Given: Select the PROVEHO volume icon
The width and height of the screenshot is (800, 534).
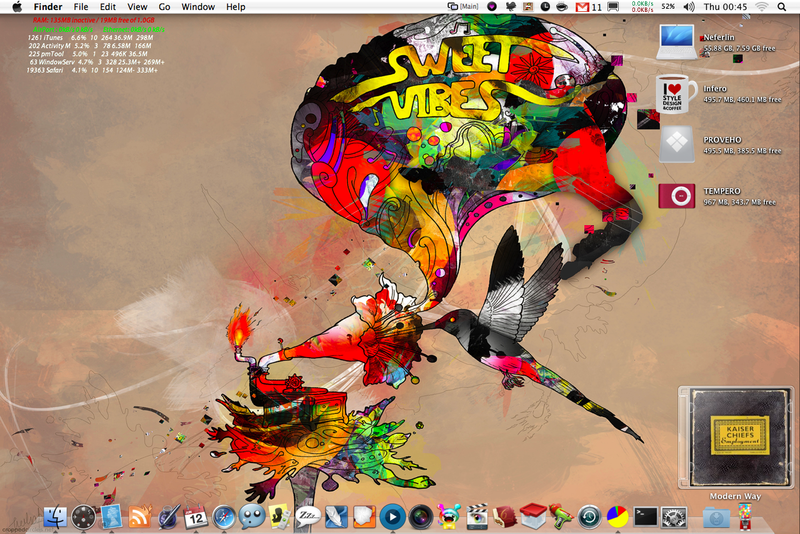Looking at the screenshot, I should pos(677,145).
